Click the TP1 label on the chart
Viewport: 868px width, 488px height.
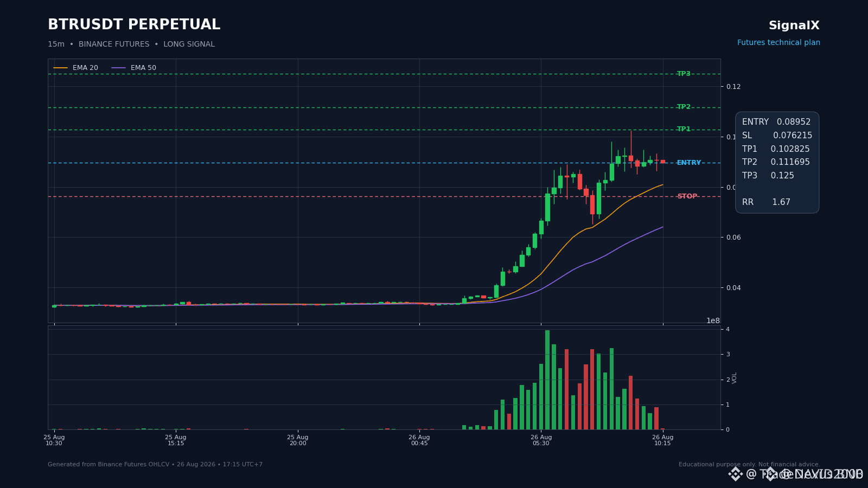(x=684, y=129)
